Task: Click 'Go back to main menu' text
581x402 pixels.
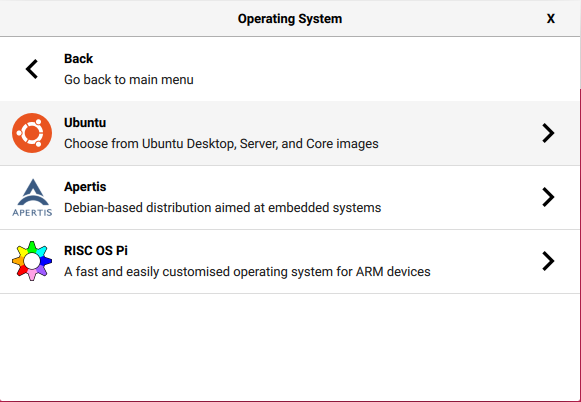Action: [x=129, y=80]
